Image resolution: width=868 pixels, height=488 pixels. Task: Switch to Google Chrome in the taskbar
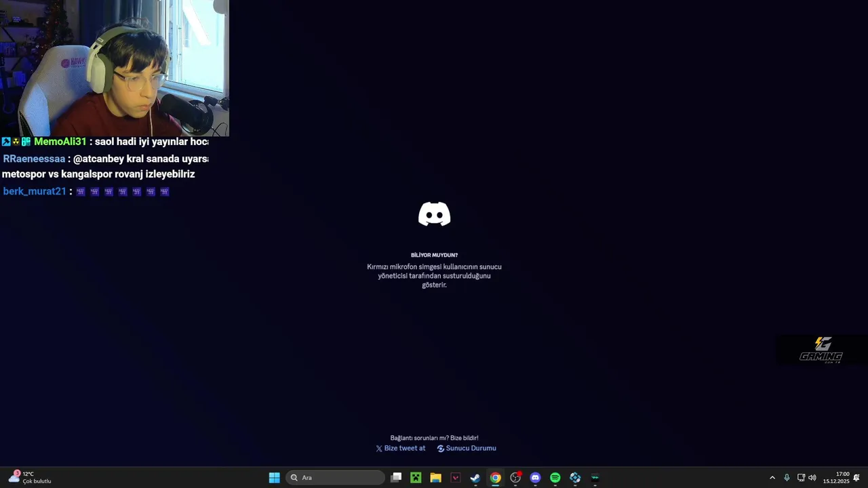click(x=496, y=478)
